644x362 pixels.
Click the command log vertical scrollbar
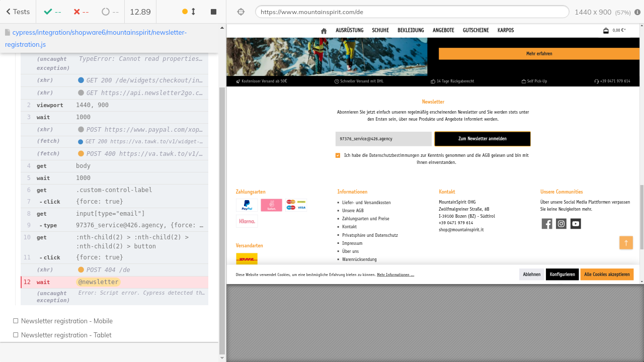222,201
